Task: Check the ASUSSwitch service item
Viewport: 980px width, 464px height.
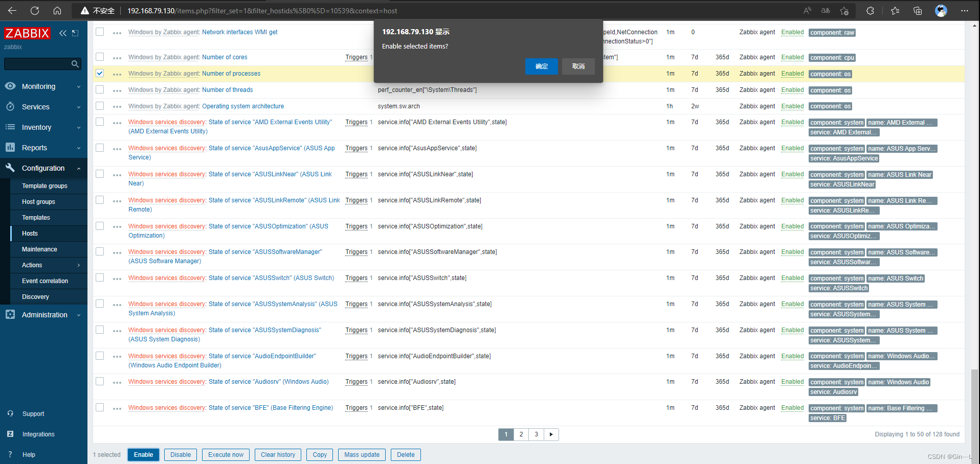Action: pos(100,277)
